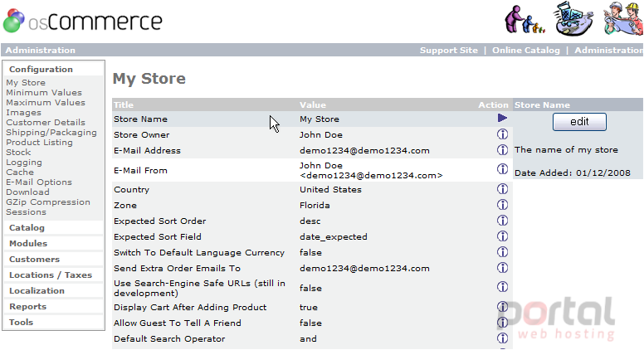The width and height of the screenshot is (644, 350).
Task: Click the Administration link in top-right header
Action: point(608,50)
